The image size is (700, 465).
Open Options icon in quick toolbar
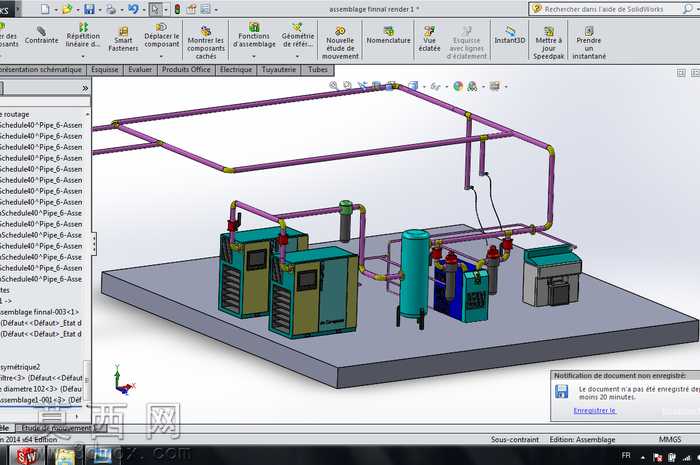click(x=205, y=8)
